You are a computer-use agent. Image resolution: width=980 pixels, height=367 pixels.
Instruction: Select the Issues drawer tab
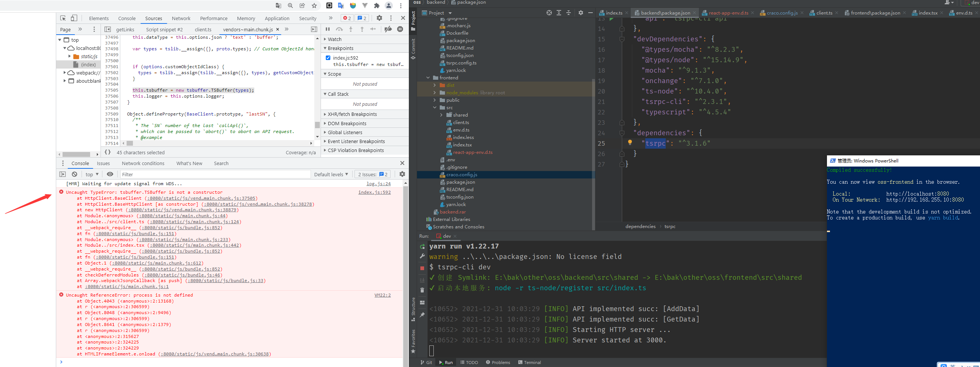tap(103, 163)
